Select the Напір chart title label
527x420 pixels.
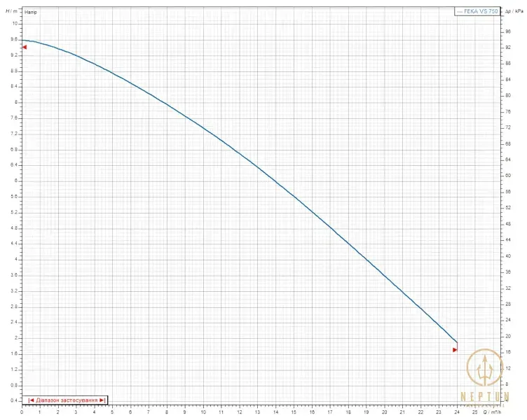(31, 12)
